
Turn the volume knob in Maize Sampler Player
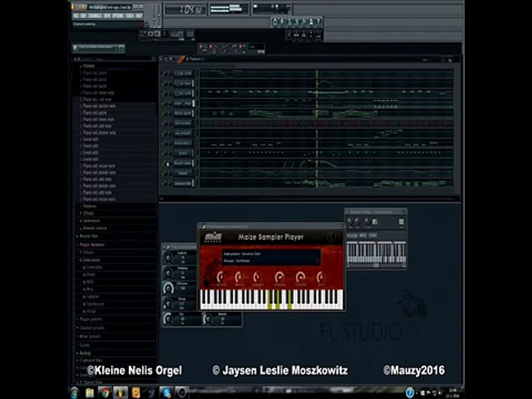click(x=300, y=278)
